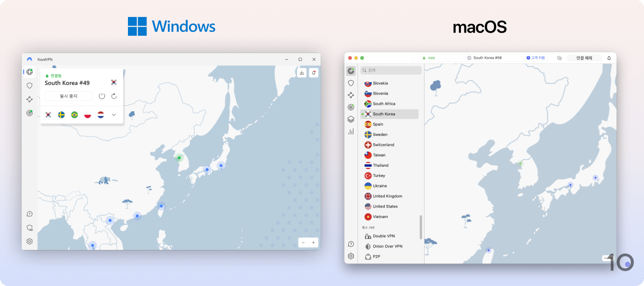Click the 검색 search field in macOS list
The image size is (644, 286).
point(391,70)
